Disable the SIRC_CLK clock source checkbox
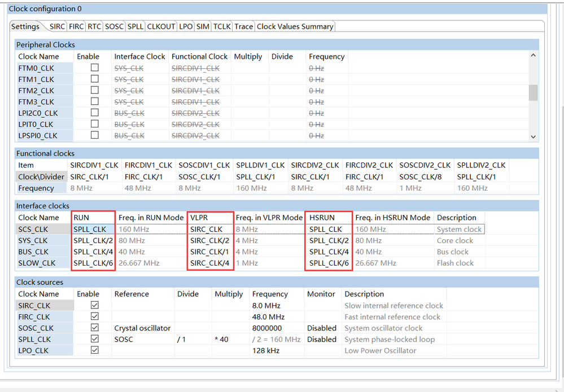 95,305
